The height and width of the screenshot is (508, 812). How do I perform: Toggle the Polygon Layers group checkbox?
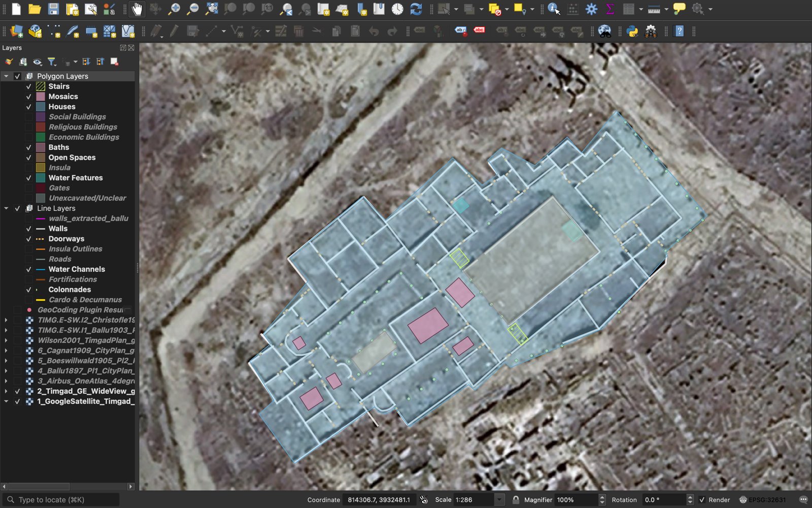17,76
